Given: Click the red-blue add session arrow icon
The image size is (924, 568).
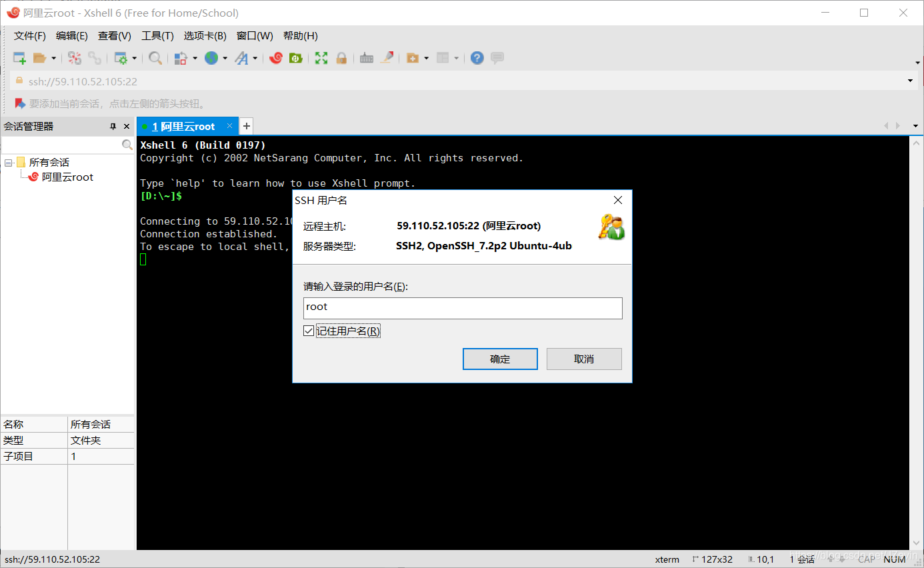Looking at the screenshot, I should pyautogui.click(x=20, y=103).
